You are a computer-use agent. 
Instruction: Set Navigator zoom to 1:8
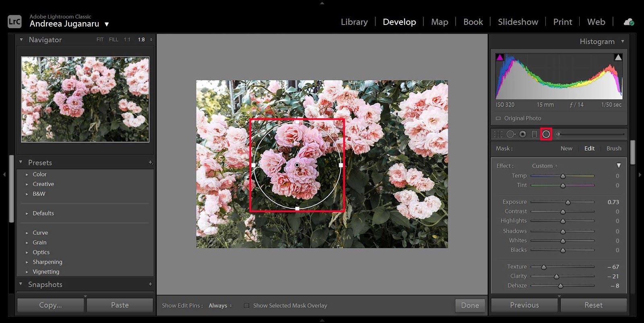point(141,39)
